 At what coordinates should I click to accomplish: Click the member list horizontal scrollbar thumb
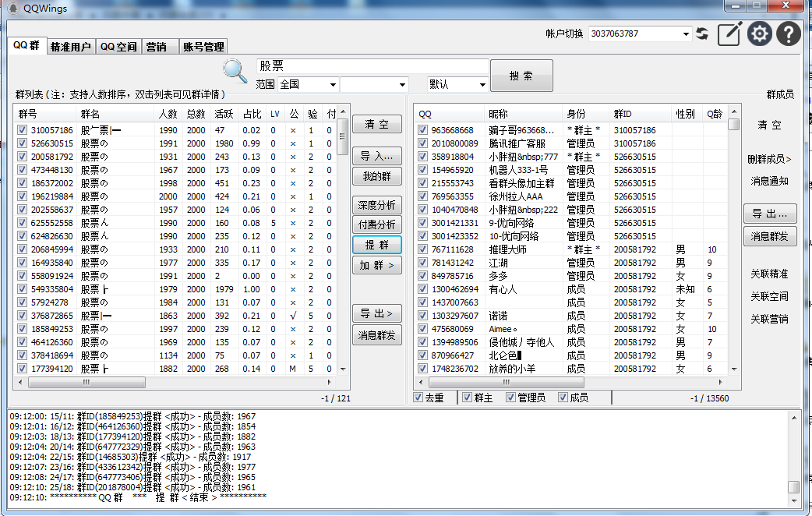click(x=506, y=383)
